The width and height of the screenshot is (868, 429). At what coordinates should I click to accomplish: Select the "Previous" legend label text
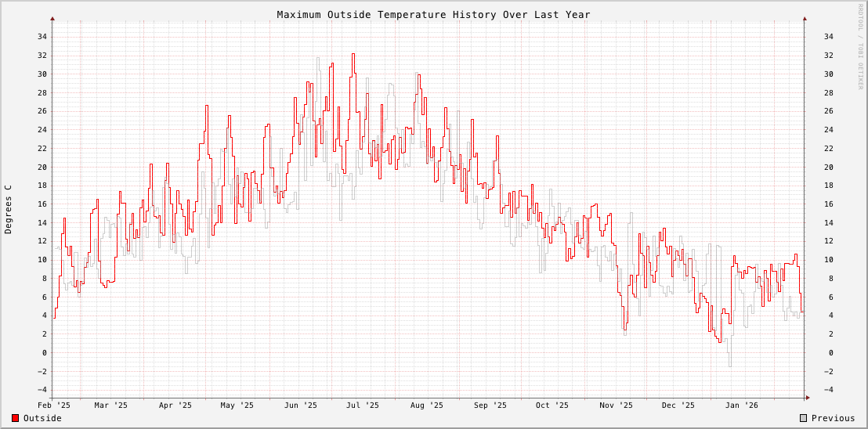[x=833, y=418]
